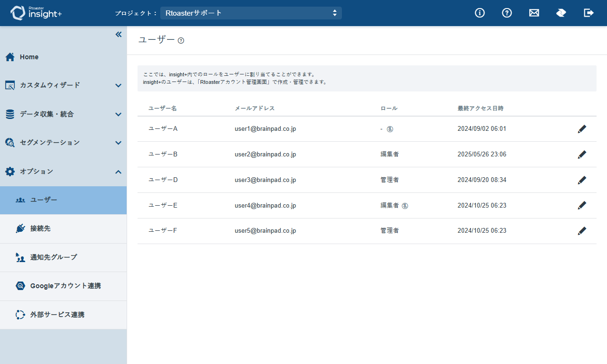The image size is (607, 364).
Task: Click ユーザーD name cell
Action: [163, 180]
